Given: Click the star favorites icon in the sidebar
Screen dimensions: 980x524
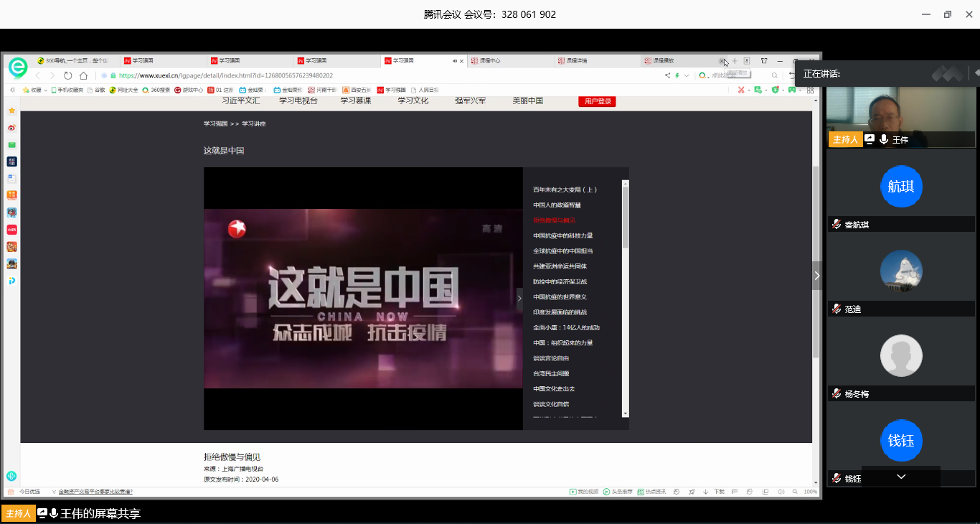Looking at the screenshot, I should pyautogui.click(x=11, y=111).
